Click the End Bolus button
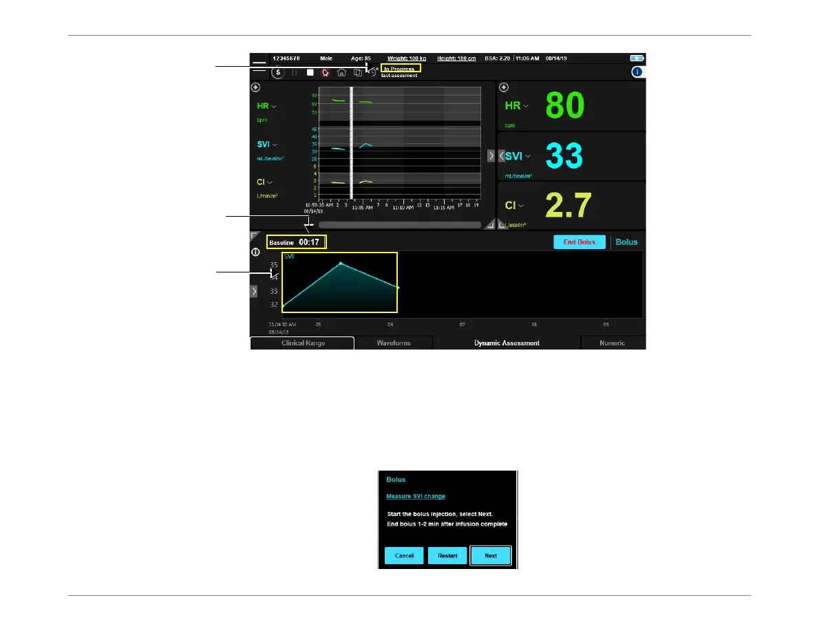The height and width of the screenshot is (644, 819). coord(579,241)
